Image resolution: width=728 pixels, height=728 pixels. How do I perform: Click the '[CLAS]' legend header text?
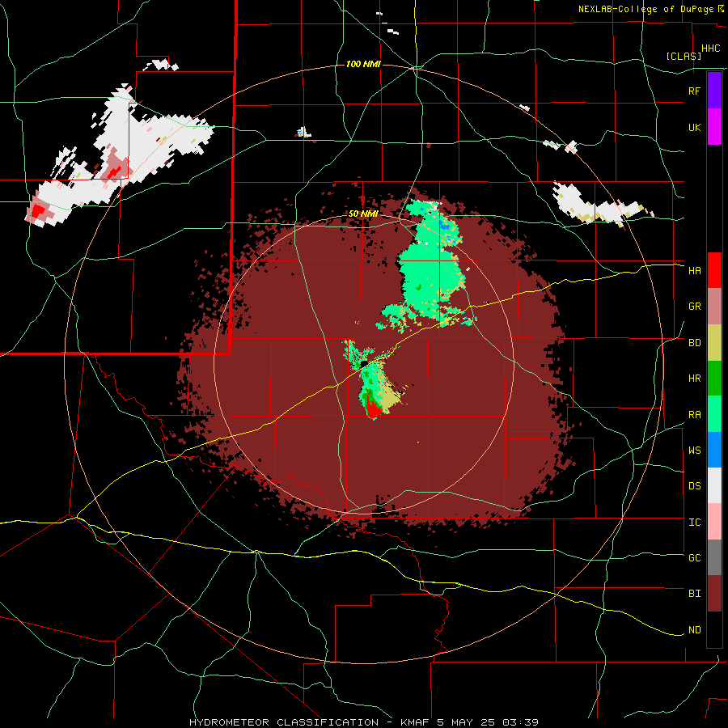pos(684,56)
